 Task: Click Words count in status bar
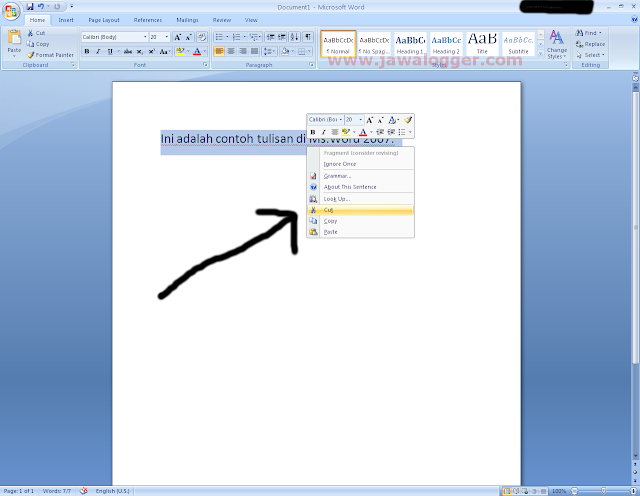[x=57, y=491]
